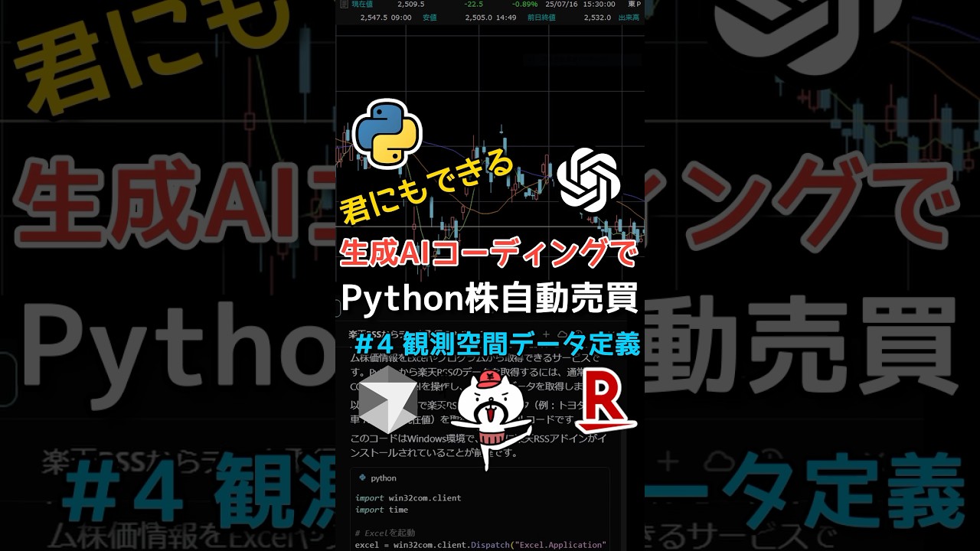
Task: Click the small Python icon in code block header
Action: pos(361,478)
